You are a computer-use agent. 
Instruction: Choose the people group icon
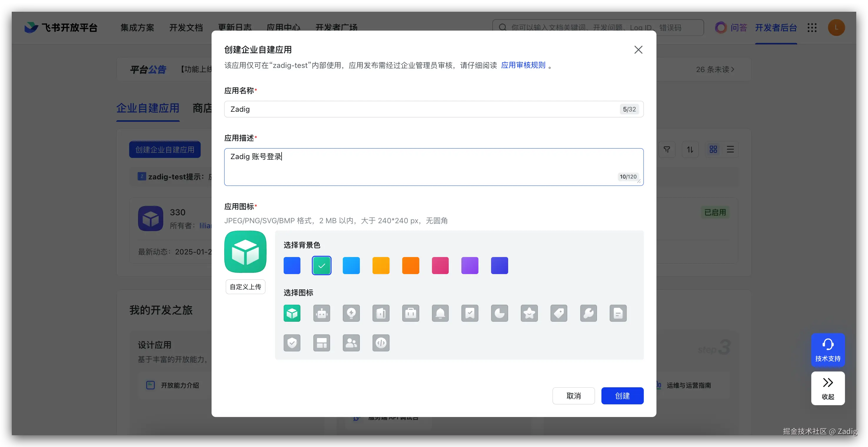[x=351, y=343]
